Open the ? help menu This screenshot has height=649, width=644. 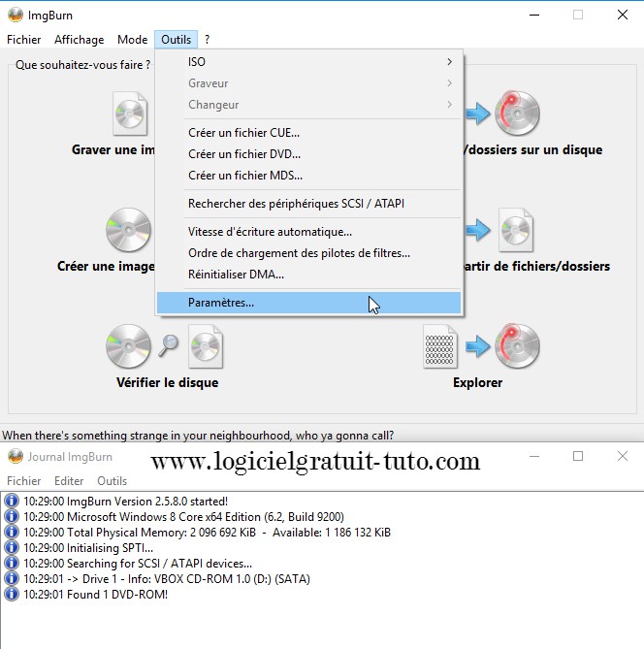207,40
